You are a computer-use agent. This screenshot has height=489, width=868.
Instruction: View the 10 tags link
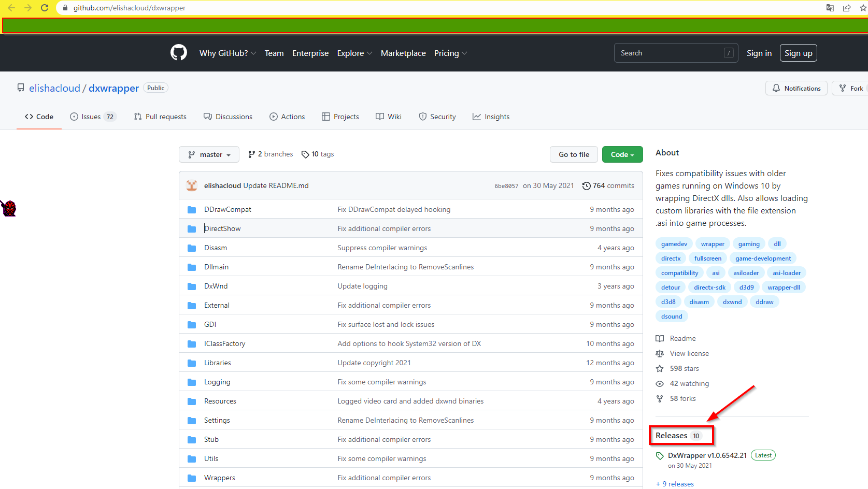point(318,154)
